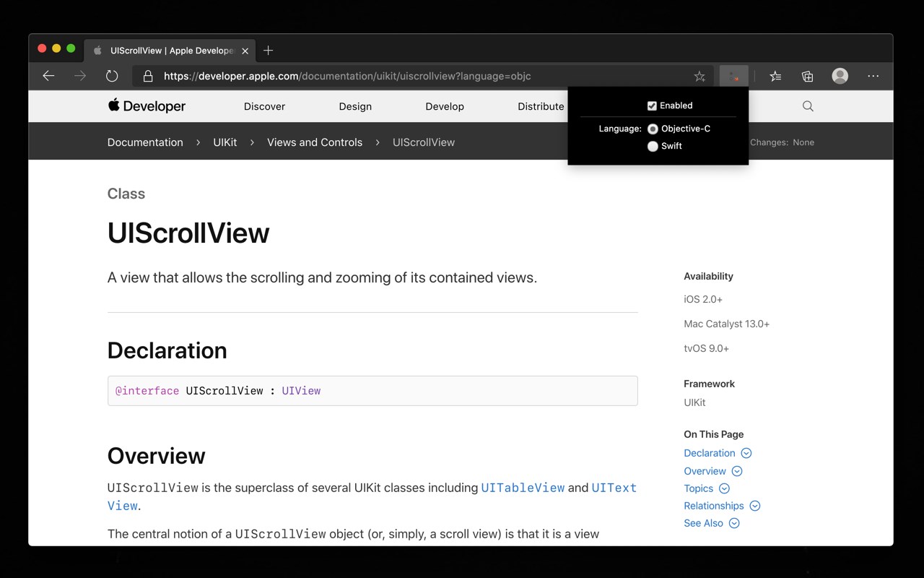Screen dimensions: 924x578
Task: Expand the Topics section chevron
Action: (x=725, y=488)
